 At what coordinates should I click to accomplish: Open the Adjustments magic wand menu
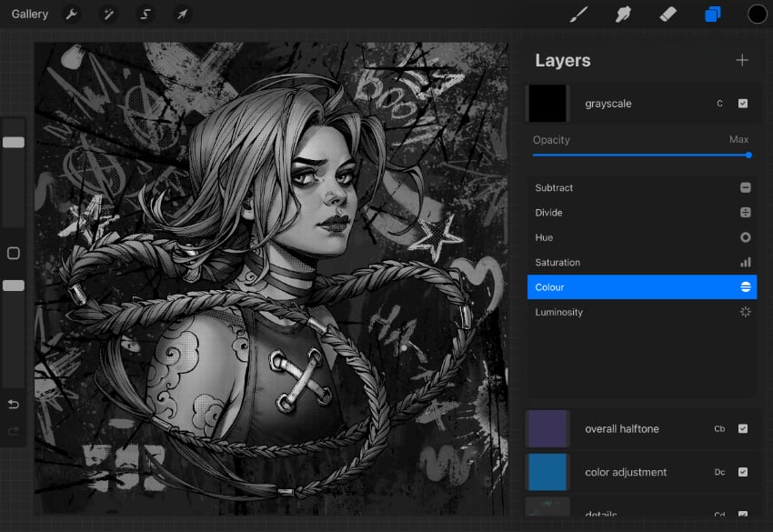coord(108,15)
